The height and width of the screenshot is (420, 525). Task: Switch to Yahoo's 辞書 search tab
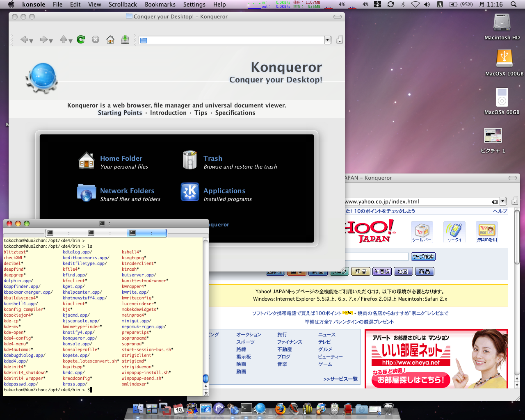pyautogui.click(x=361, y=272)
